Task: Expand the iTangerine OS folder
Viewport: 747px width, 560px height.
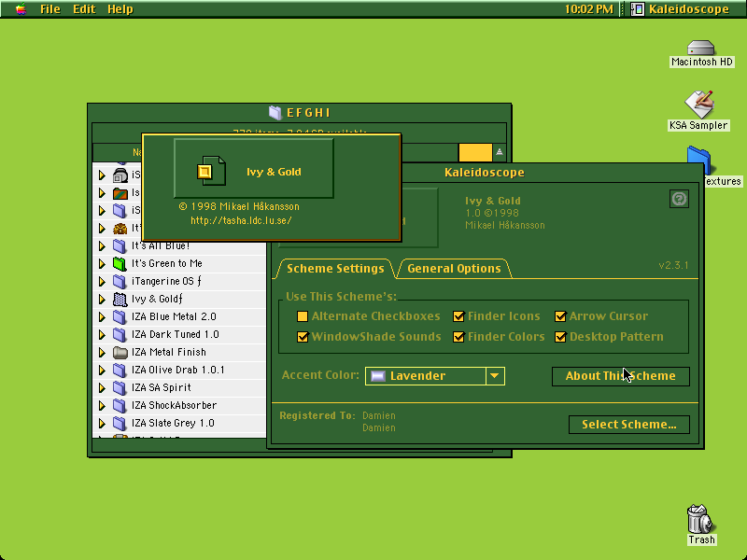Action: [x=102, y=282]
